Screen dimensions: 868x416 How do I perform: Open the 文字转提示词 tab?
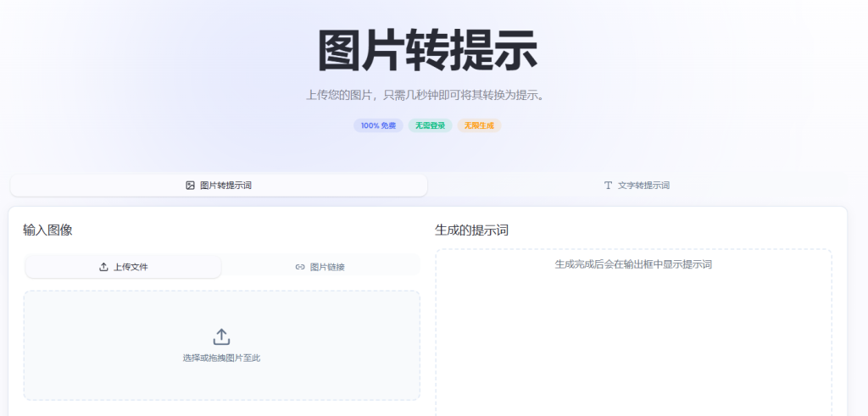click(637, 186)
